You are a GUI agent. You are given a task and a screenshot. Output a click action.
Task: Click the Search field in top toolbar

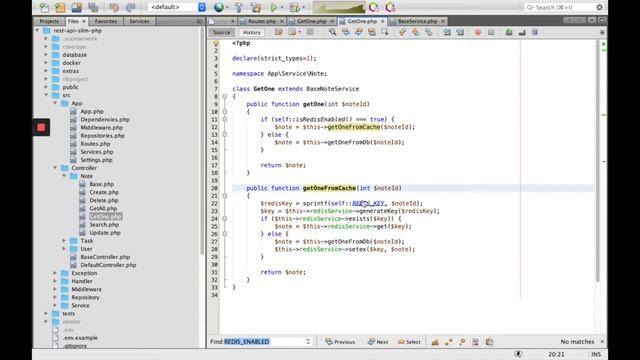pos(564,7)
